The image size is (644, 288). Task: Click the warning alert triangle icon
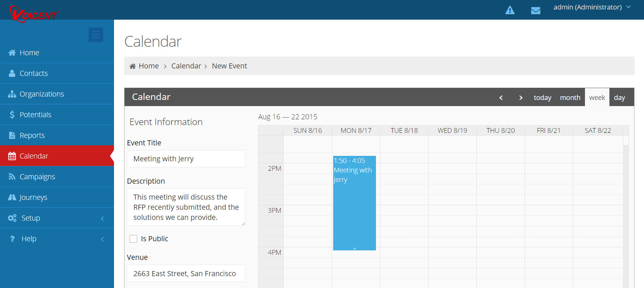click(x=510, y=10)
